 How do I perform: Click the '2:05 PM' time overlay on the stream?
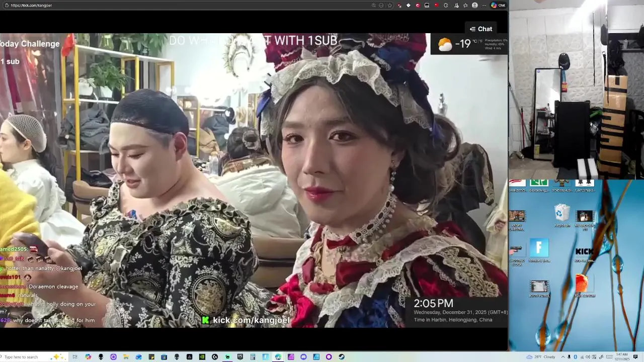[433, 303]
